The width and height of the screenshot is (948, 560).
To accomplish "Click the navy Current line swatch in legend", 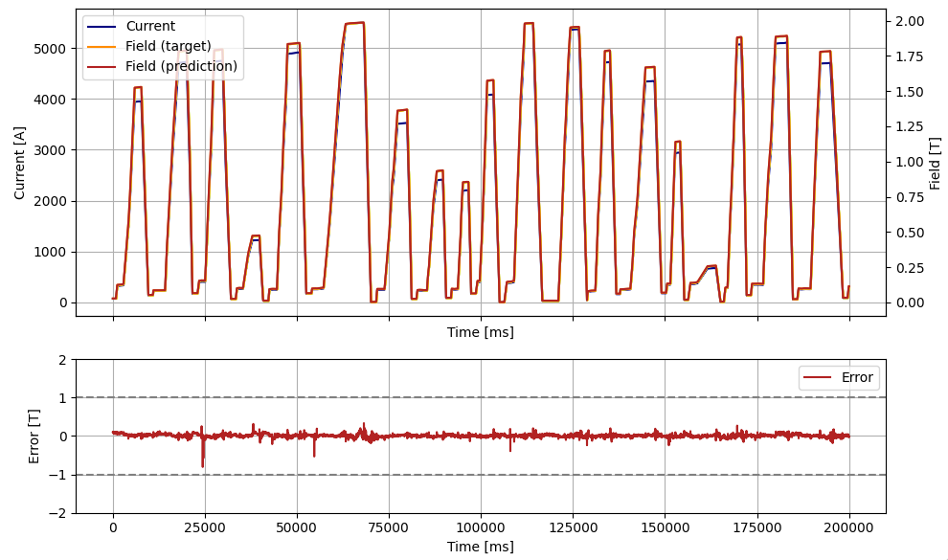I will click(103, 27).
